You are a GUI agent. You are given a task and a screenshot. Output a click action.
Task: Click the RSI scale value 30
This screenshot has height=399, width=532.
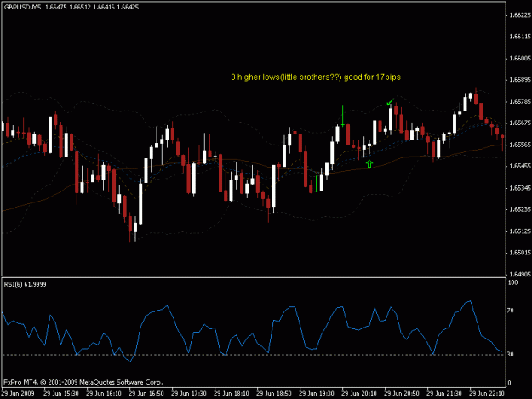511,354
